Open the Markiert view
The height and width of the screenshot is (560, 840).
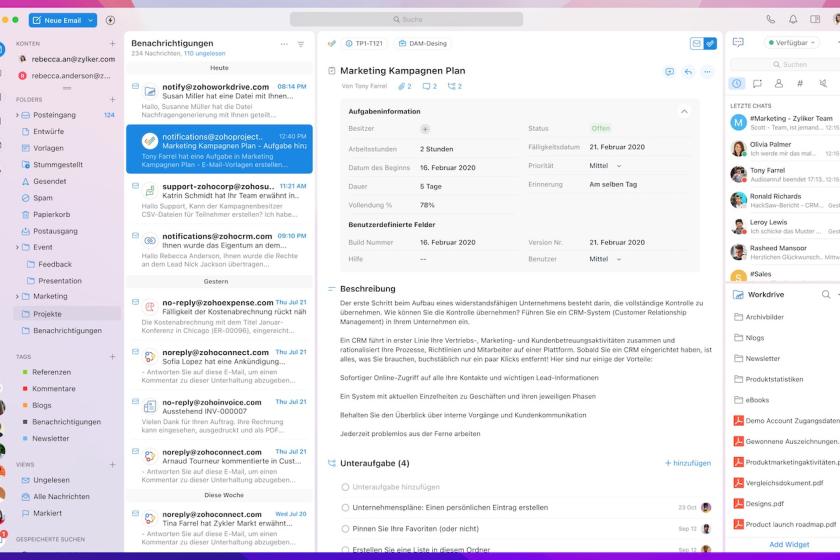coord(47,513)
